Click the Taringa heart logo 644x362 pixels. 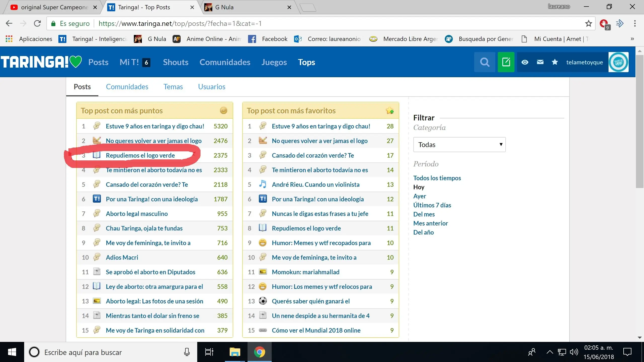(42, 62)
